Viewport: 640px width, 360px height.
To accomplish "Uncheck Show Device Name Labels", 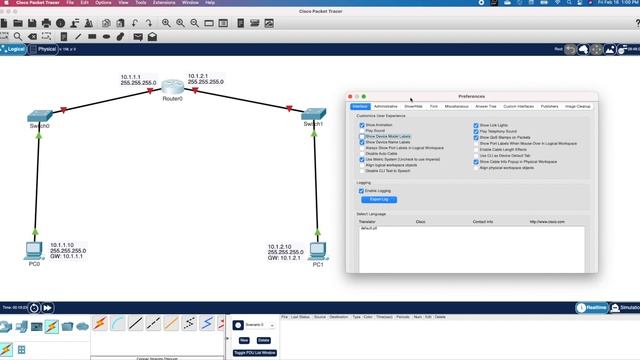I will point(362,142).
